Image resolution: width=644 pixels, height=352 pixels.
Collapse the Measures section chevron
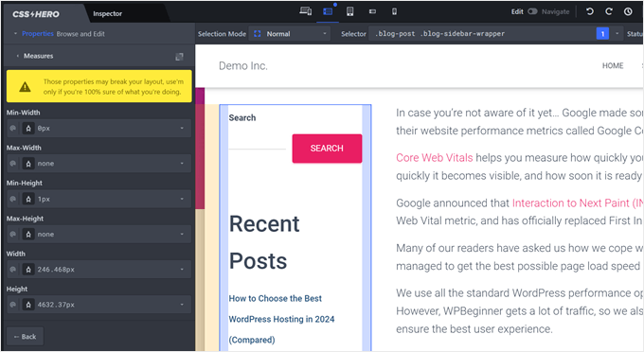(x=18, y=56)
